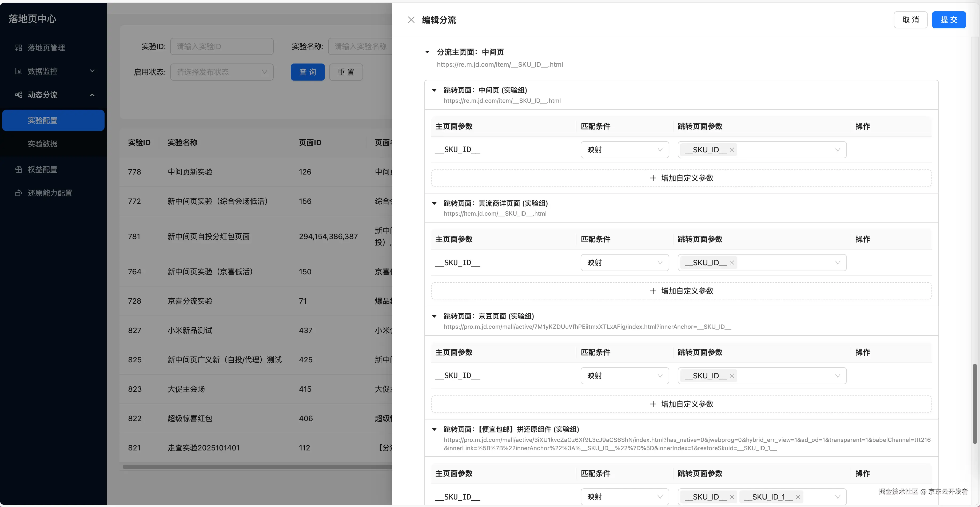The height and width of the screenshot is (507, 980).
Task: Select the 实验配置 menu item
Action: 43,120
